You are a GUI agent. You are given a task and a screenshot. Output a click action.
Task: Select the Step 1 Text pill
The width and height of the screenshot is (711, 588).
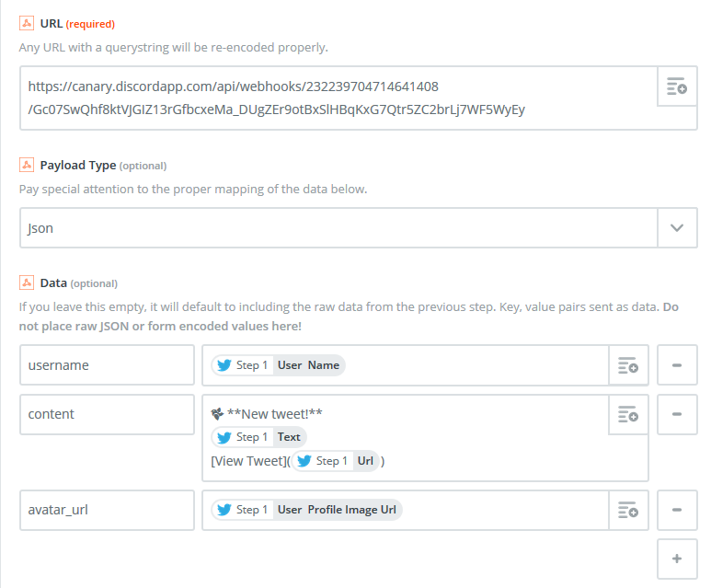click(x=259, y=437)
